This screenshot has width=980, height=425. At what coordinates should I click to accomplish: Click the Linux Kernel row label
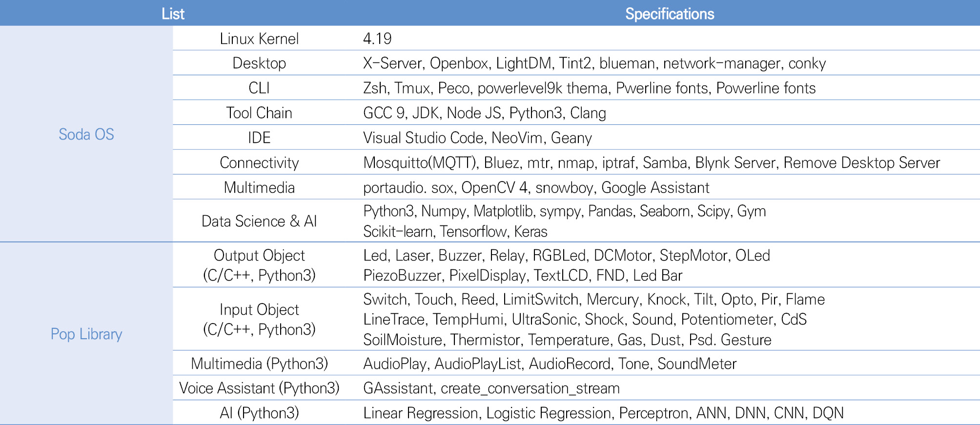259,39
